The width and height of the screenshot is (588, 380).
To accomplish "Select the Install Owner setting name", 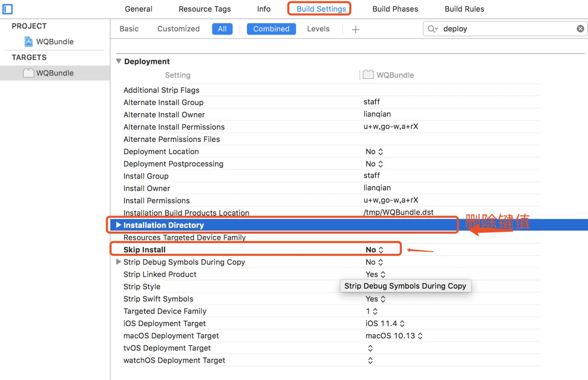I will point(147,188).
